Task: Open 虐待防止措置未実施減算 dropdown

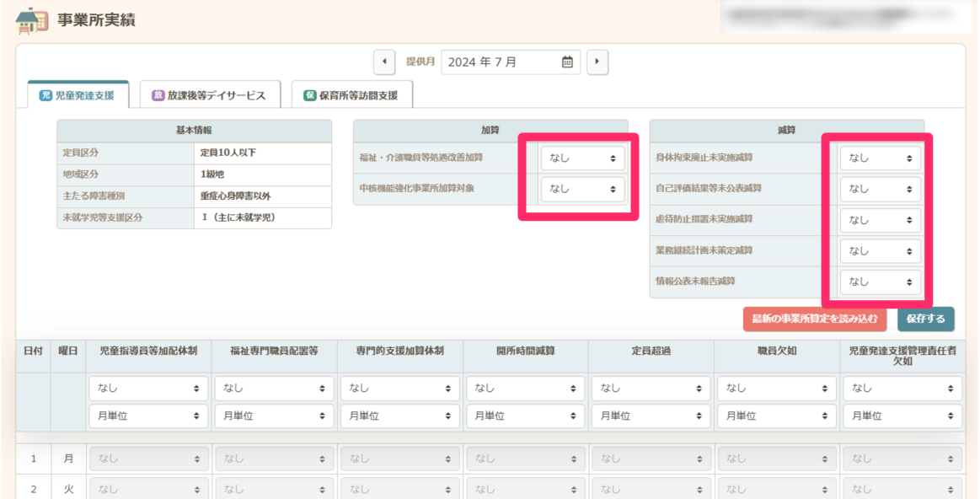Action: coord(881,220)
